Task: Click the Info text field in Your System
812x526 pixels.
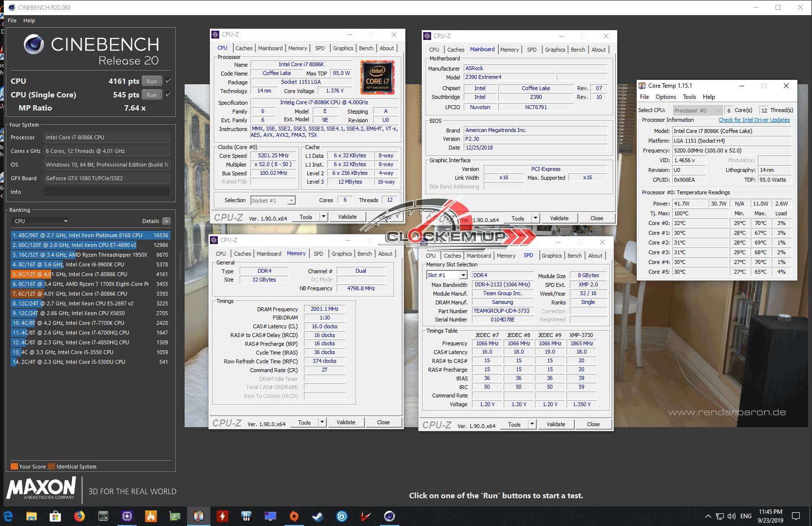Action: 107,192
